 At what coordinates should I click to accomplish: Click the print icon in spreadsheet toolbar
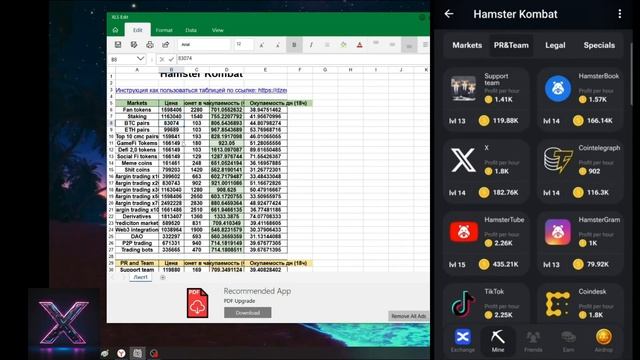150,44
